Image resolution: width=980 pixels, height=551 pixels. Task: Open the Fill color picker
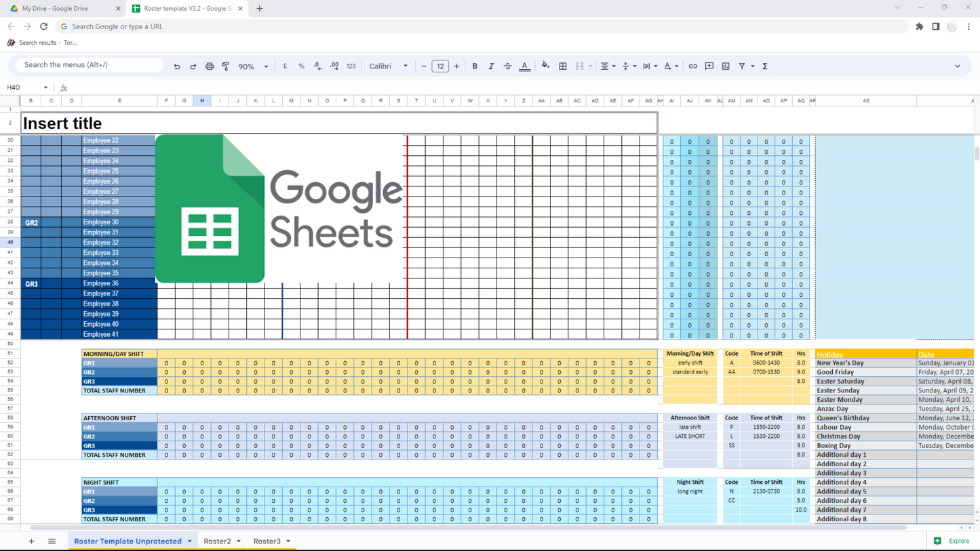545,66
